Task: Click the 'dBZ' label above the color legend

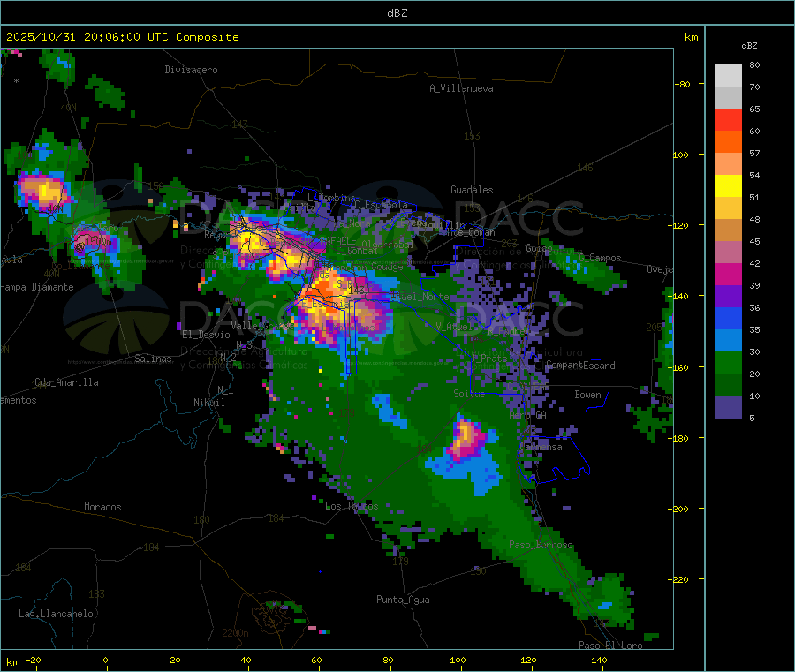Action: (x=749, y=46)
